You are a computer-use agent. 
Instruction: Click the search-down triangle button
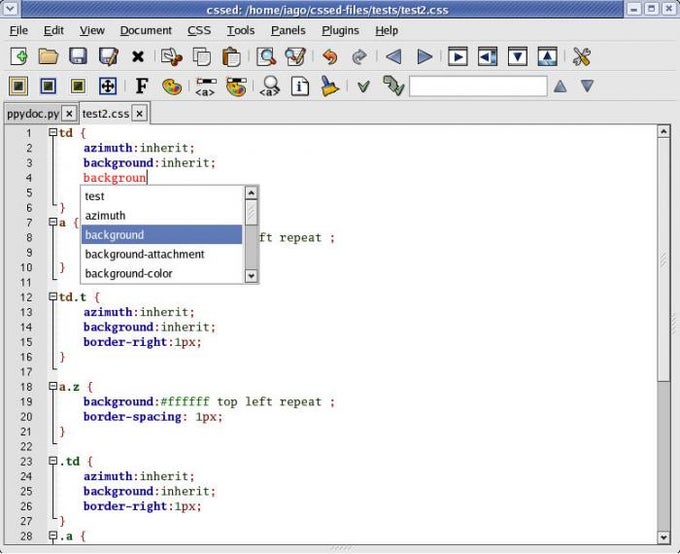[x=587, y=86]
